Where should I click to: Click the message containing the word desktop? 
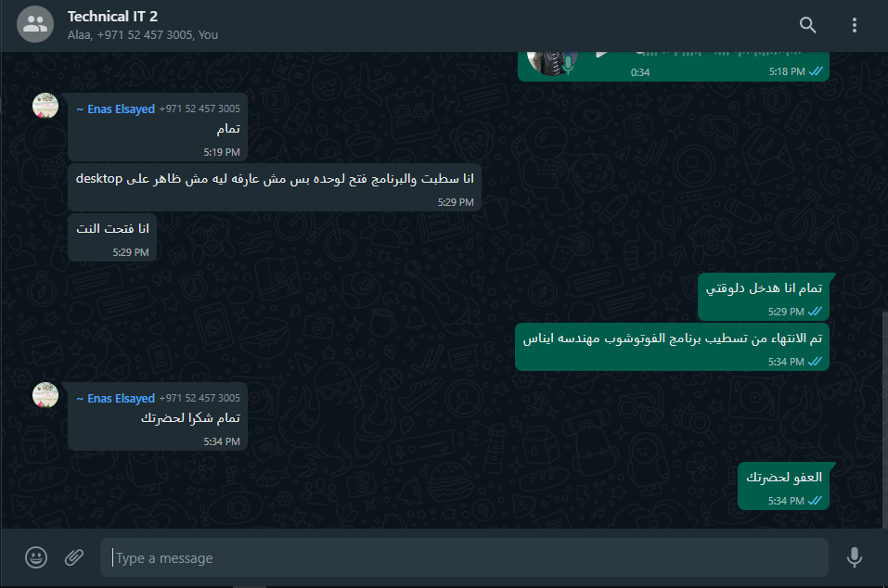click(x=275, y=187)
